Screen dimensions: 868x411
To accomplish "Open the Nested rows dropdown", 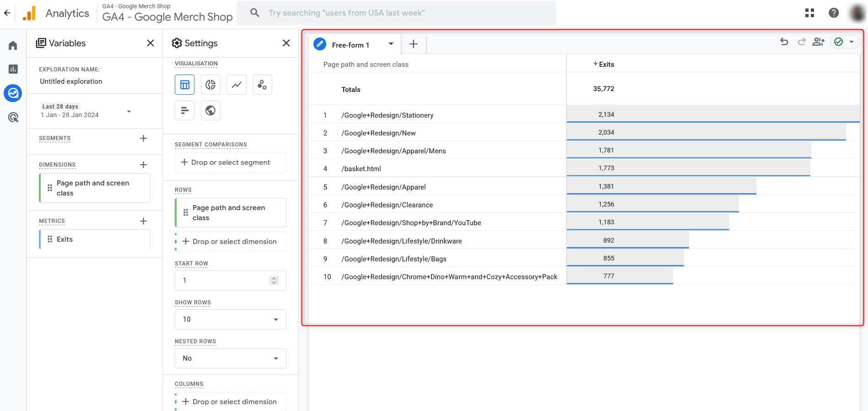I will tap(231, 358).
